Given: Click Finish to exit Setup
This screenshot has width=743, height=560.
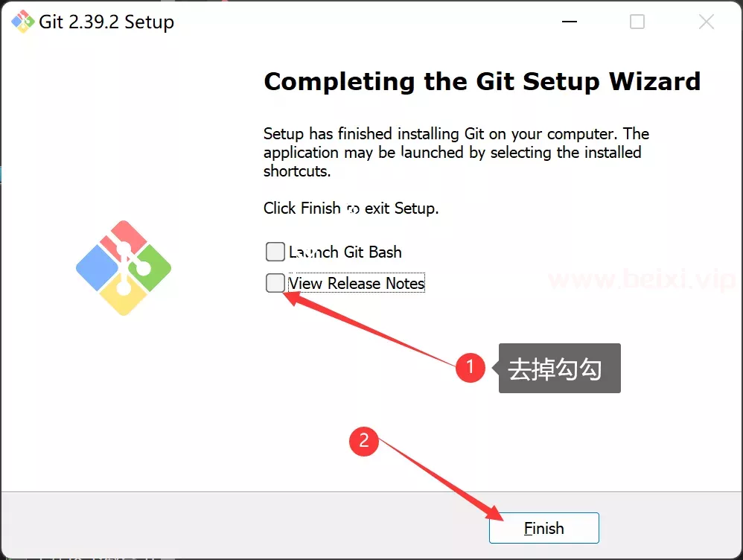Looking at the screenshot, I should [544, 528].
